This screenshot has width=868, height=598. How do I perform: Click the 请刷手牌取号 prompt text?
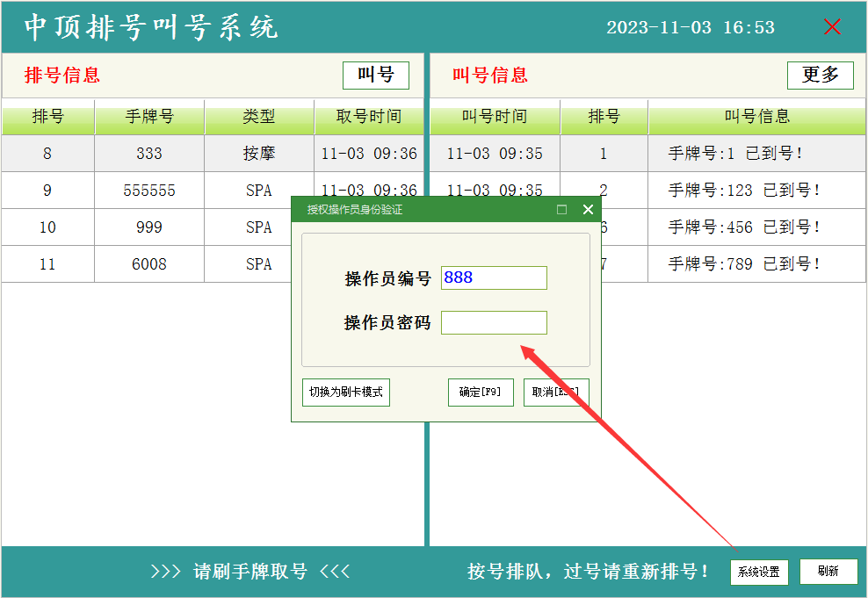pos(250,572)
